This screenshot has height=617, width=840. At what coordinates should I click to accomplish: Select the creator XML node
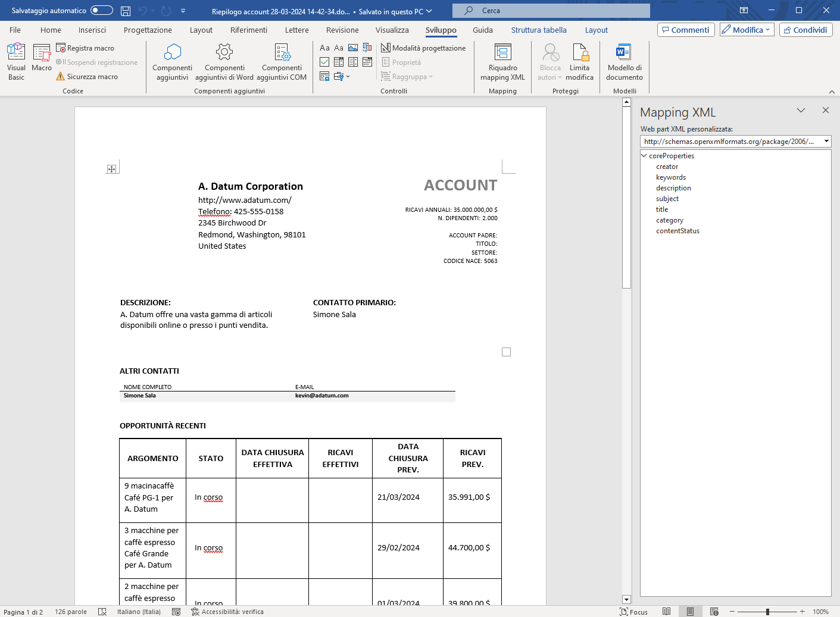pos(667,167)
